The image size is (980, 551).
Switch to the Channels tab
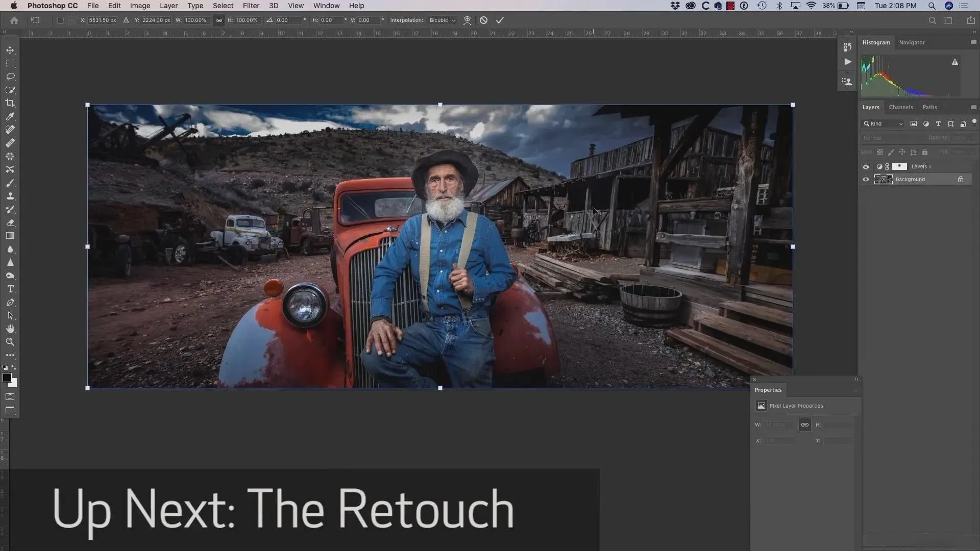click(x=900, y=107)
